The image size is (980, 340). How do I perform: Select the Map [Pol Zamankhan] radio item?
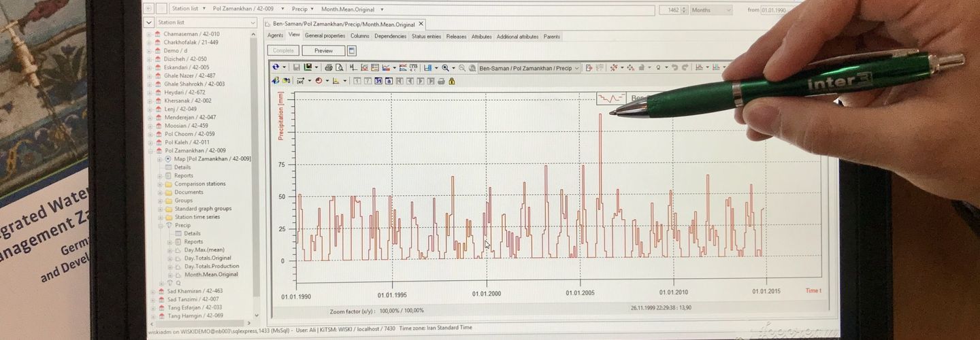click(x=168, y=158)
